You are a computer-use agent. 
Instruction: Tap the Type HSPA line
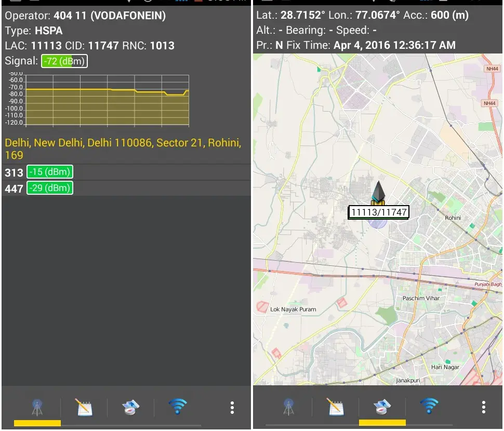pos(34,31)
